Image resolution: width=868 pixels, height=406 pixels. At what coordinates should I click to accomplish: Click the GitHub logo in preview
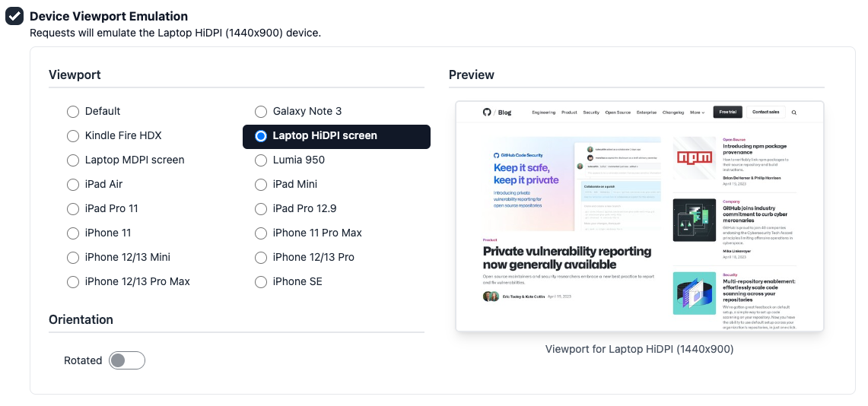[487, 113]
